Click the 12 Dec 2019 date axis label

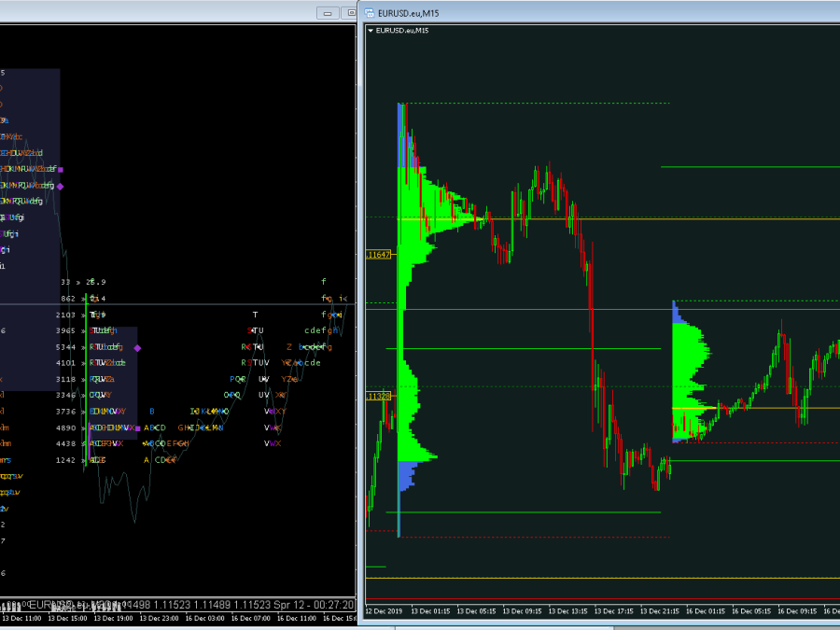[x=383, y=611]
